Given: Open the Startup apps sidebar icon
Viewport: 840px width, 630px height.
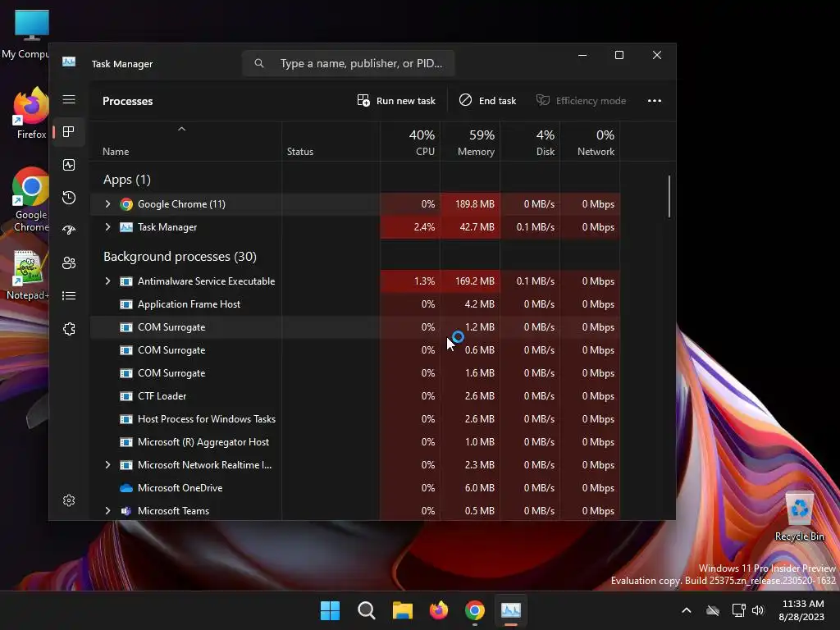Looking at the screenshot, I should [69, 231].
